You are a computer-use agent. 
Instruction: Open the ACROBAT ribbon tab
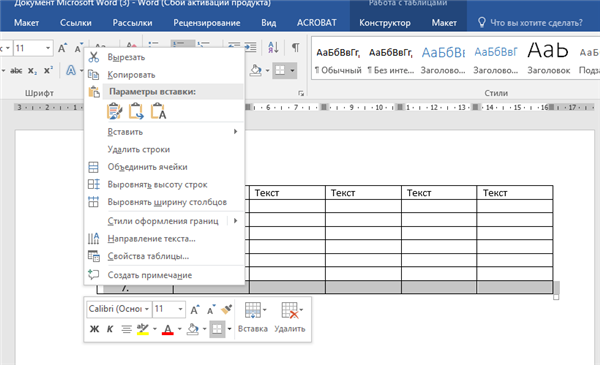click(x=316, y=23)
